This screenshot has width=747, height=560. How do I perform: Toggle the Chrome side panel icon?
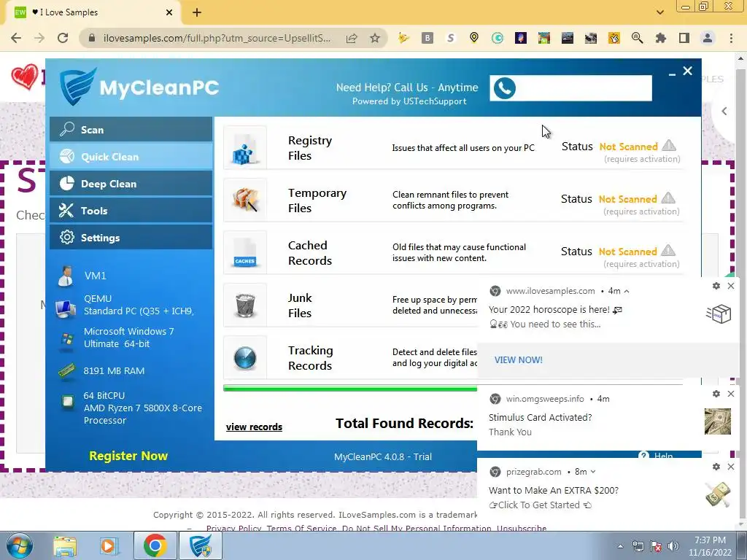(x=684, y=38)
